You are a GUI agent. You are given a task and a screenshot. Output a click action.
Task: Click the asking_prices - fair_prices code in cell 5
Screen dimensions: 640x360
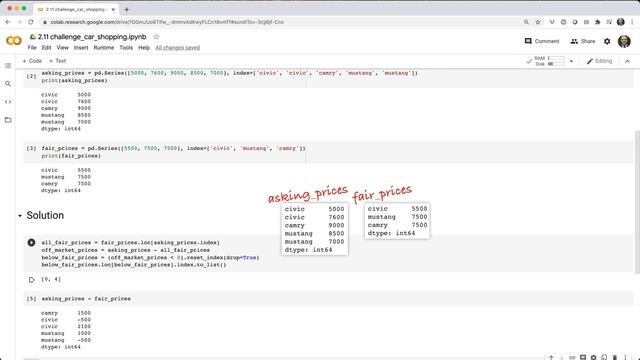click(x=86, y=299)
